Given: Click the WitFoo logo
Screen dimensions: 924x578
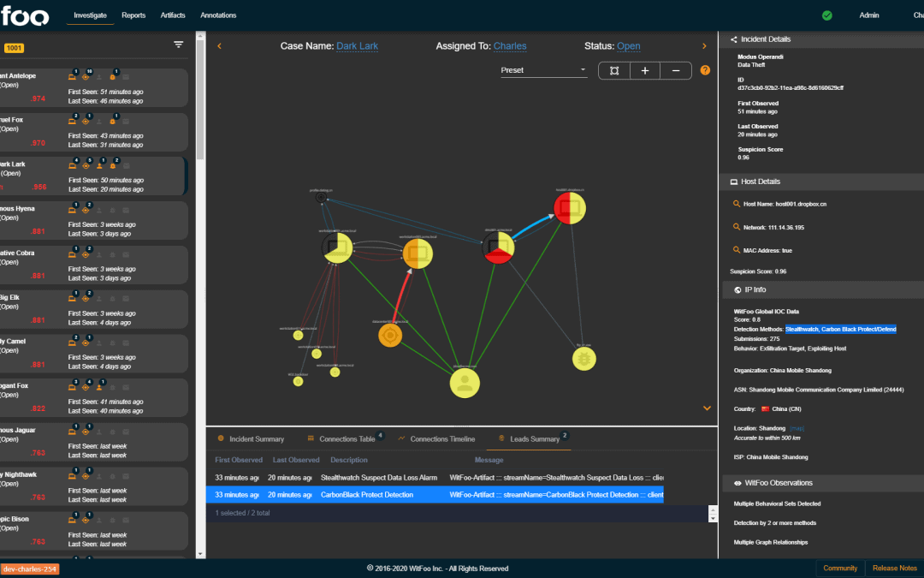Looking at the screenshot, I should point(24,15).
